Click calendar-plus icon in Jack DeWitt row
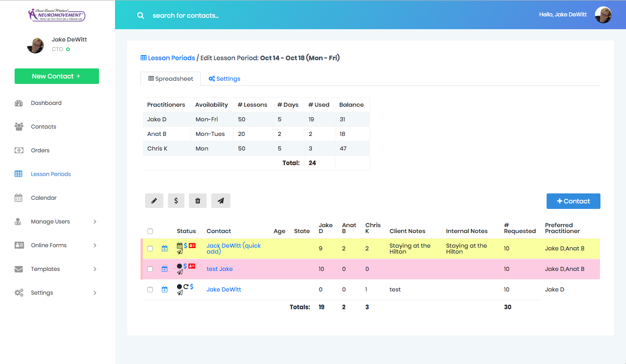The image size is (626, 364). point(165,249)
